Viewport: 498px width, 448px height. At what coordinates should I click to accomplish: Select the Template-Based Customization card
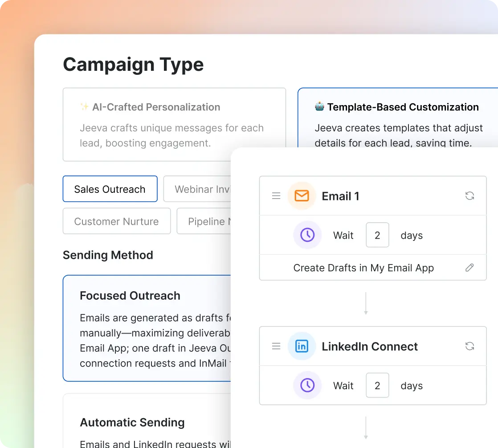(398, 118)
